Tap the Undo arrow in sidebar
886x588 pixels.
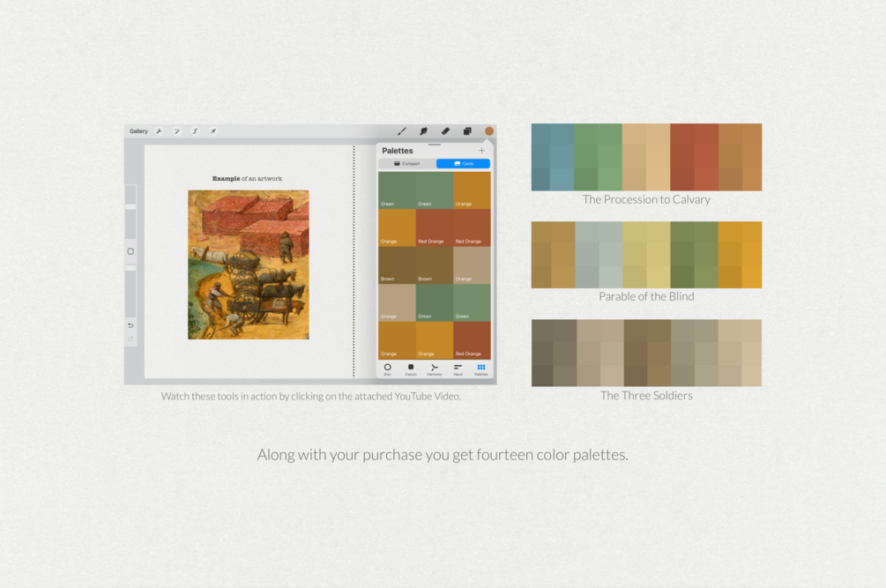point(130,325)
